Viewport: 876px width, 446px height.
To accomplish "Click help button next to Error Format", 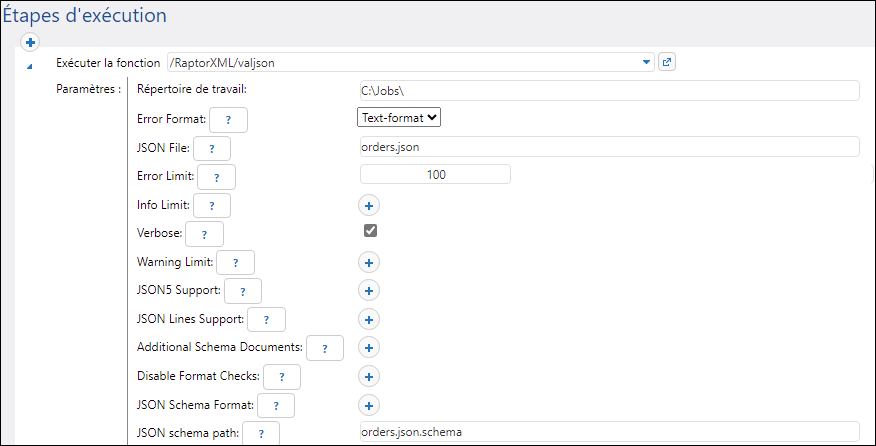I will click(x=228, y=120).
